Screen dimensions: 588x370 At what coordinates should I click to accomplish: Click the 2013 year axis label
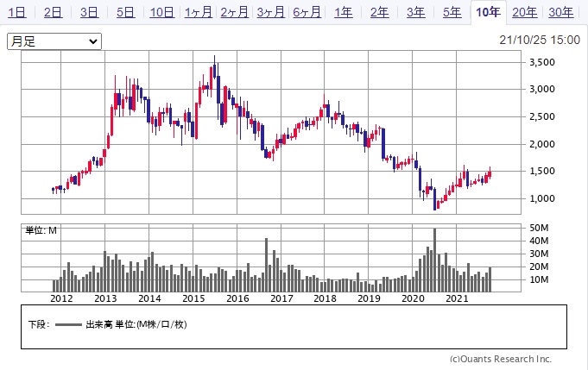[x=105, y=298]
